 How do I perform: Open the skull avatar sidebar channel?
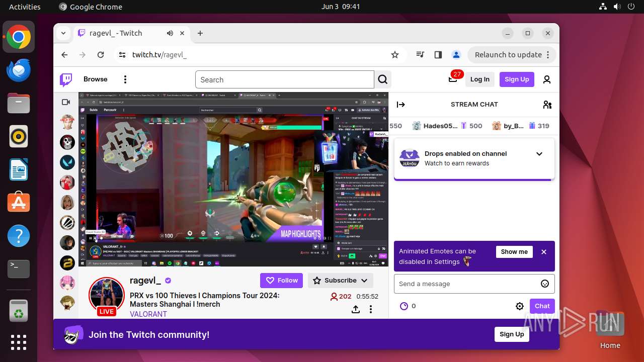[x=67, y=142]
